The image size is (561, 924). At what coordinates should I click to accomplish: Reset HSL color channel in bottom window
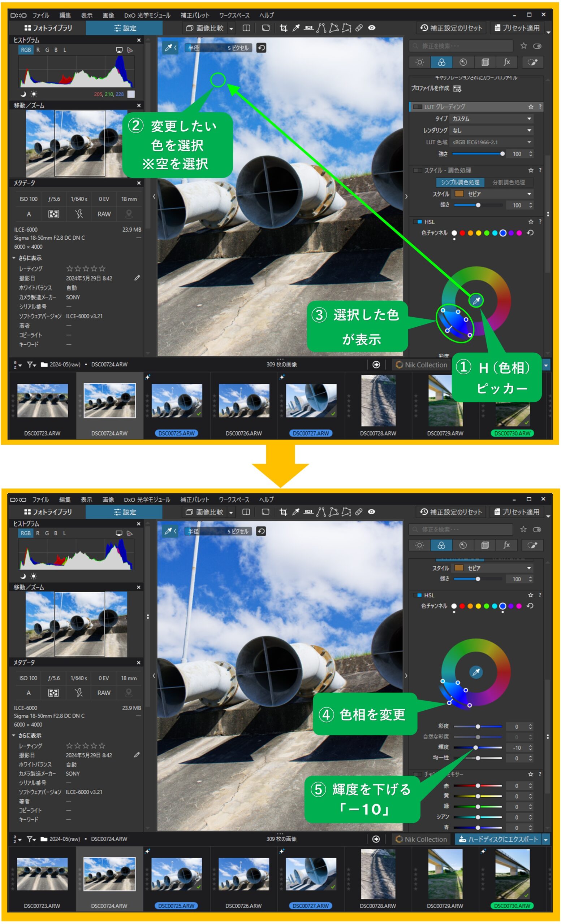(530, 606)
